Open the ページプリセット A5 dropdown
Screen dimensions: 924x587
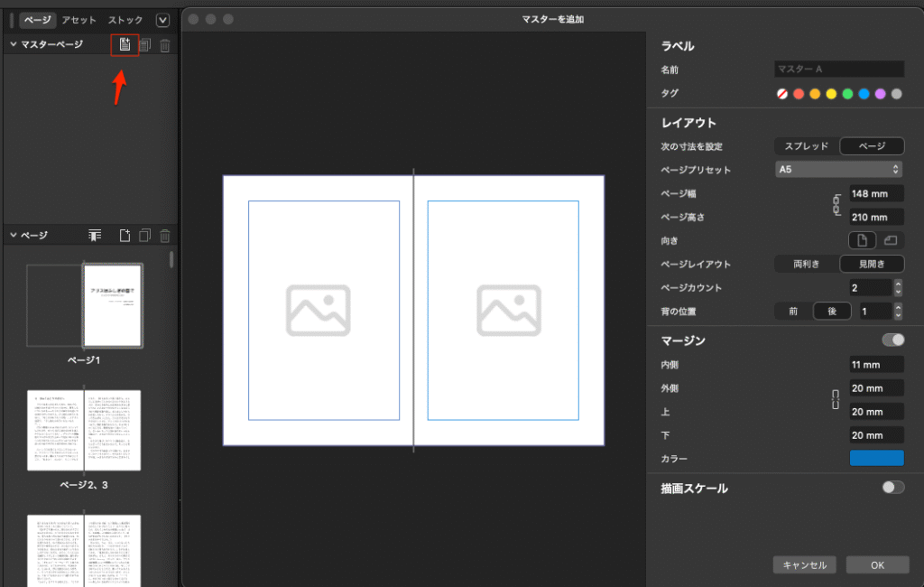pos(838,170)
